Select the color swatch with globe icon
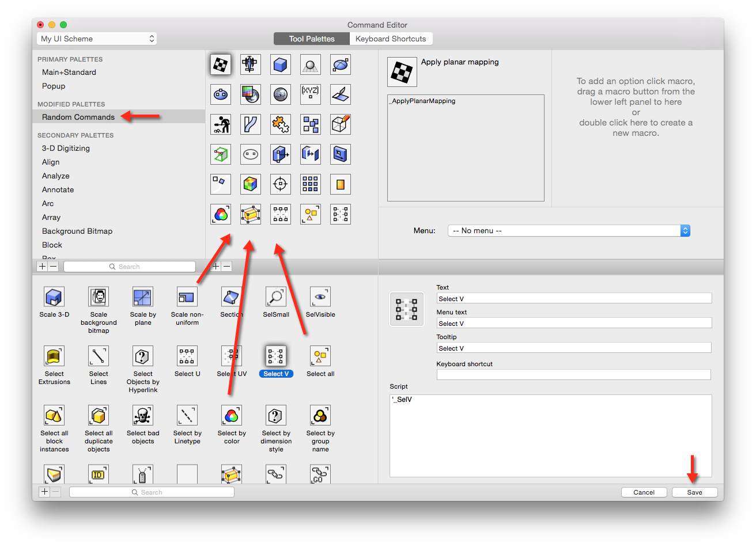 click(x=251, y=94)
